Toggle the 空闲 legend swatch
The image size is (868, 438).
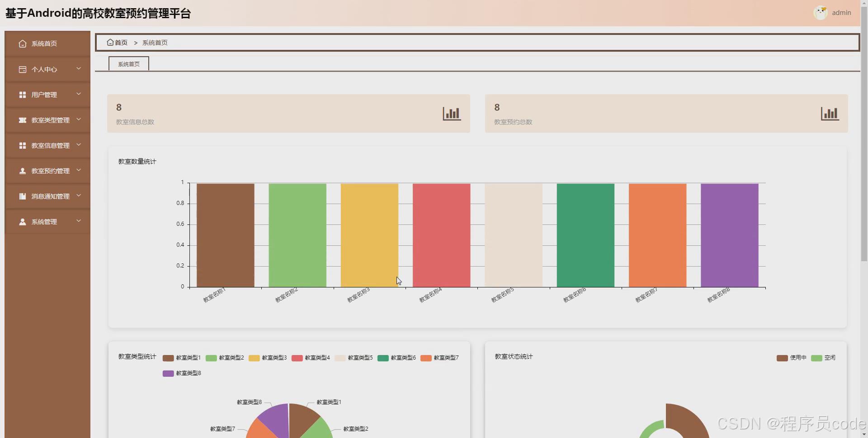pyautogui.click(x=816, y=358)
